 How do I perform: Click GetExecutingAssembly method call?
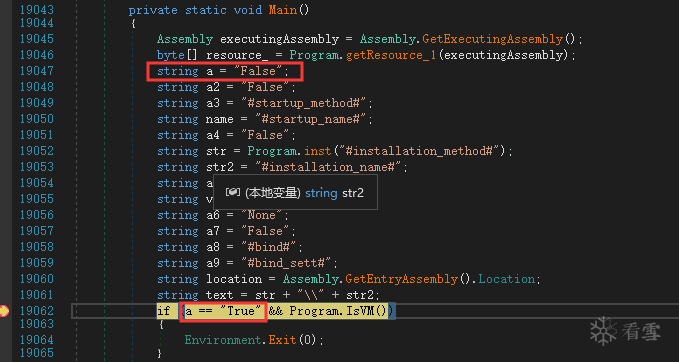click(492, 39)
